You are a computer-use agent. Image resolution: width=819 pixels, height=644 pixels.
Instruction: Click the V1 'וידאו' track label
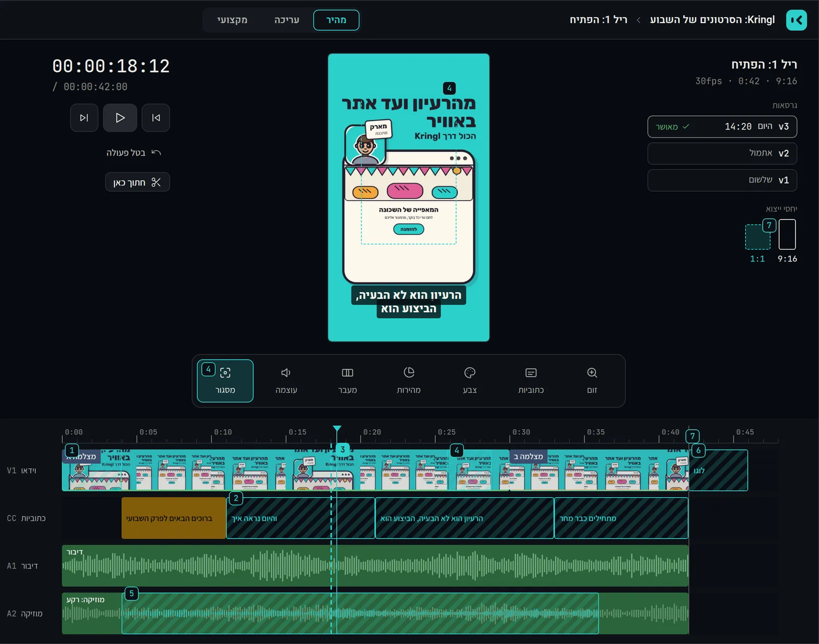[21, 471]
